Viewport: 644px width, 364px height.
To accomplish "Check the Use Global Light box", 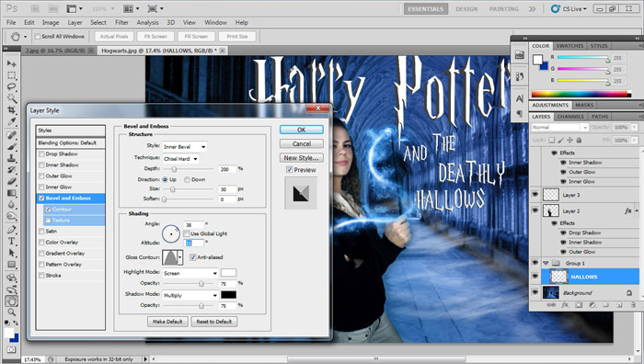I will 187,233.
